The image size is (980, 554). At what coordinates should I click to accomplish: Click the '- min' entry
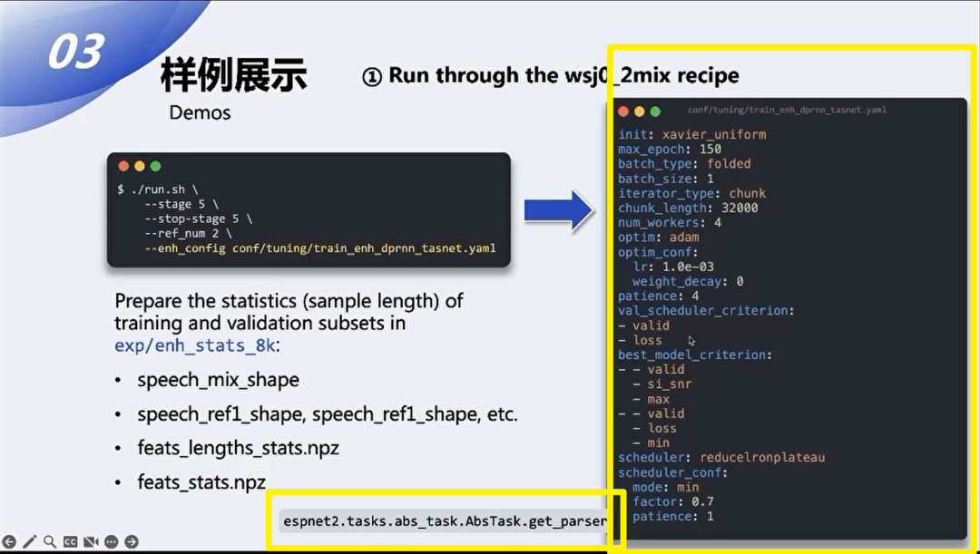tap(651, 442)
